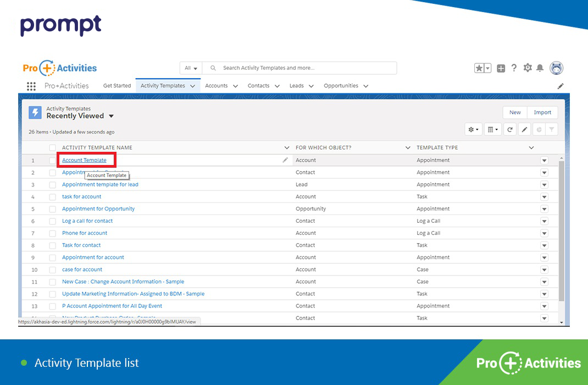Open the Help question mark icon
Viewport: 588px width, 385px height.
click(514, 68)
